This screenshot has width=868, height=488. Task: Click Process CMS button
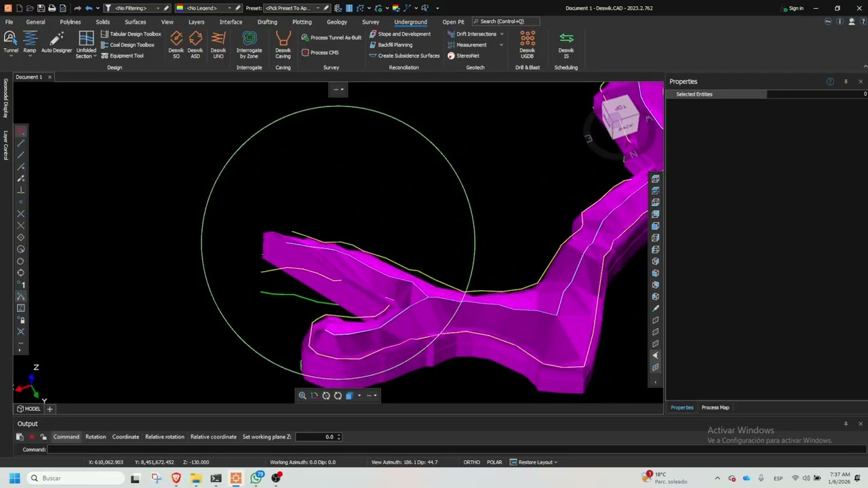tap(319, 52)
